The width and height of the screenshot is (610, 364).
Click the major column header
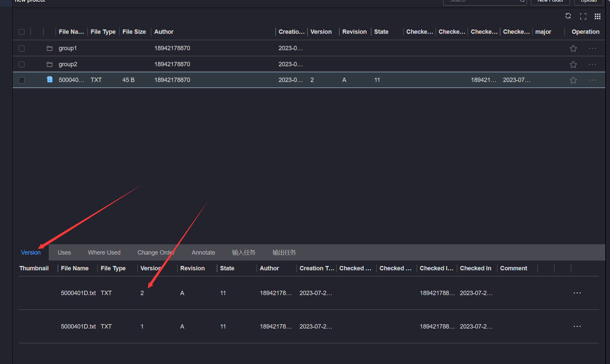[x=543, y=32]
